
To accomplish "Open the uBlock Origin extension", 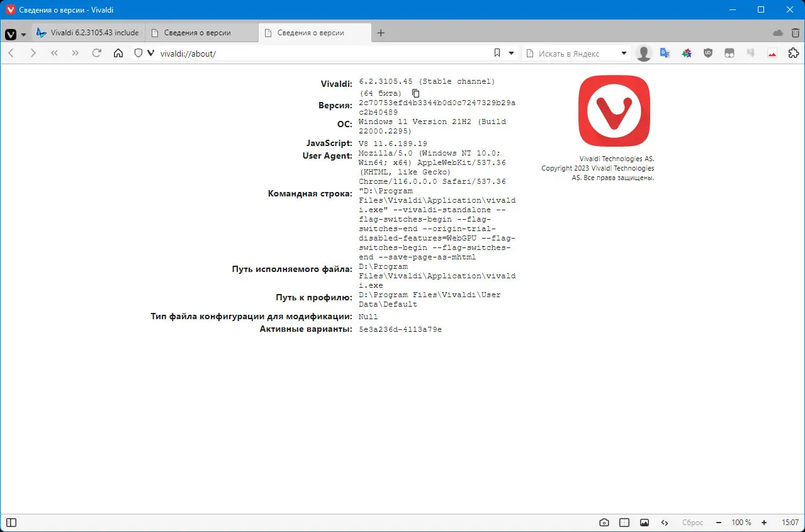I will pos(708,54).
